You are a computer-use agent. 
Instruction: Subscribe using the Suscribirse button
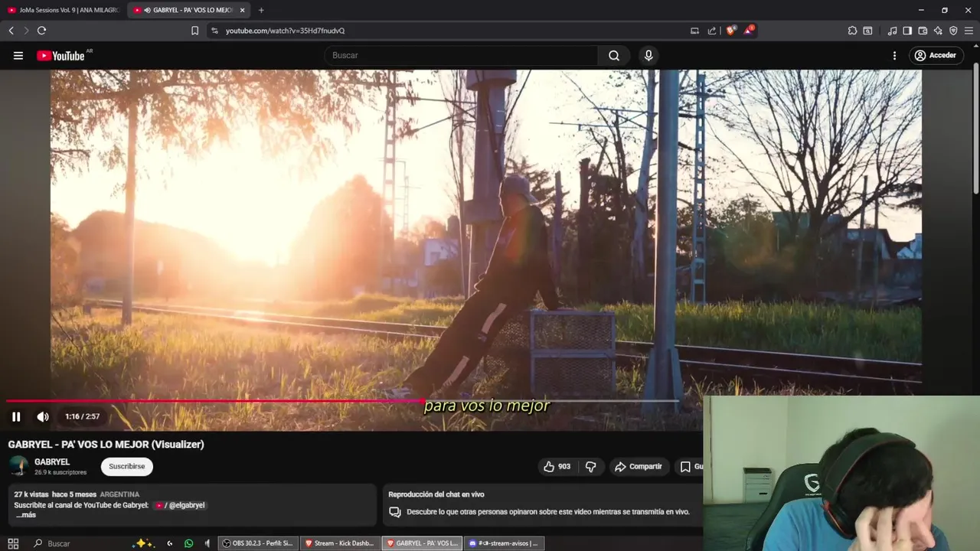[127, 466]
